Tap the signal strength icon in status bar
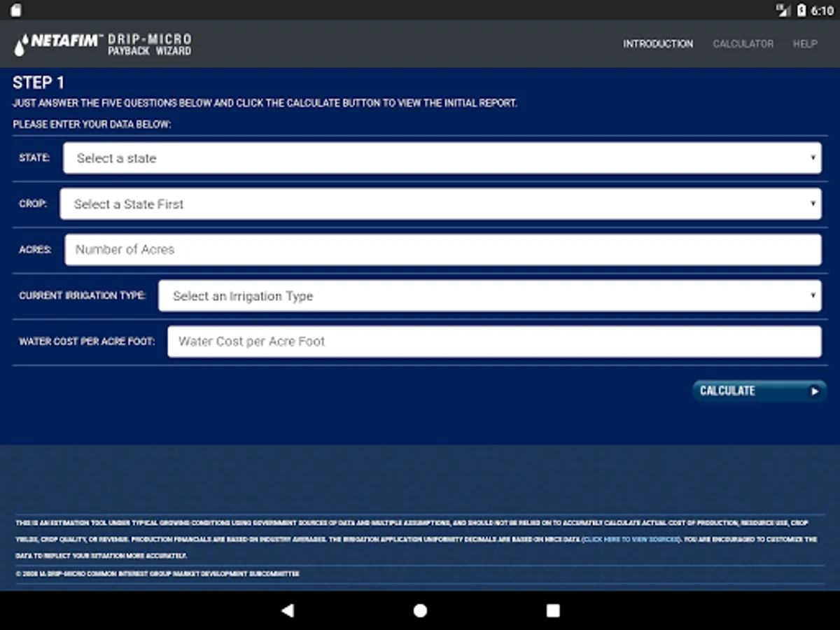The height and width of the screenshot is (630, 840). coord(783,10)
